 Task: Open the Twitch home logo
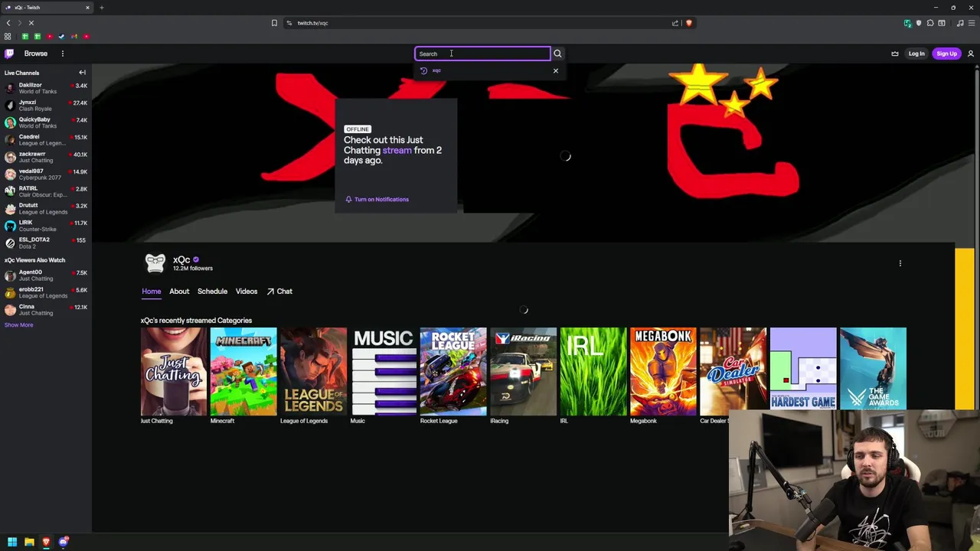coord(9,54)
